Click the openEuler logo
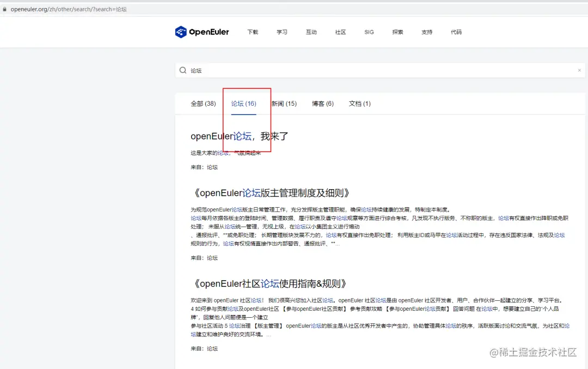This screenshot has height=369, width=588. (202, 32)
